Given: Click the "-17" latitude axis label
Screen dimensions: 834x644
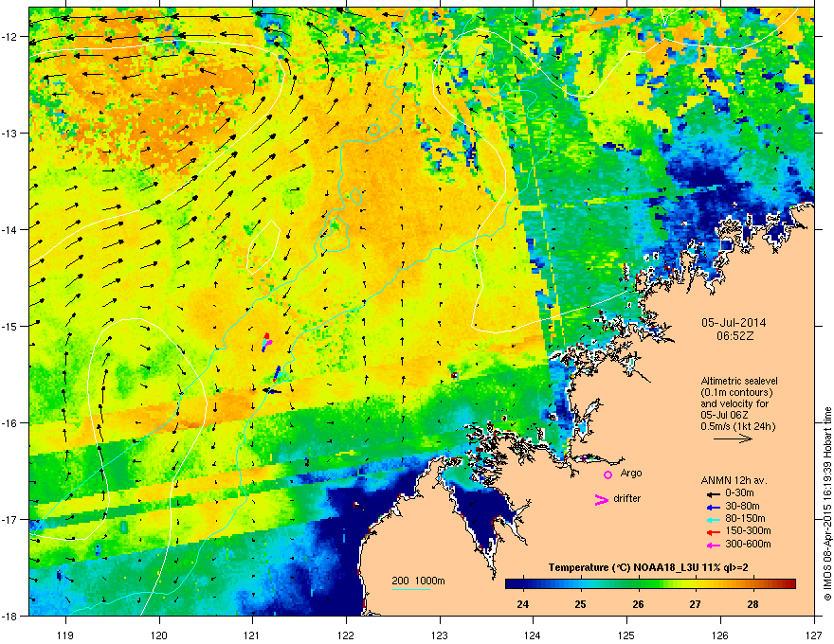Looking at the screenshot, I should tap(10, 520).
